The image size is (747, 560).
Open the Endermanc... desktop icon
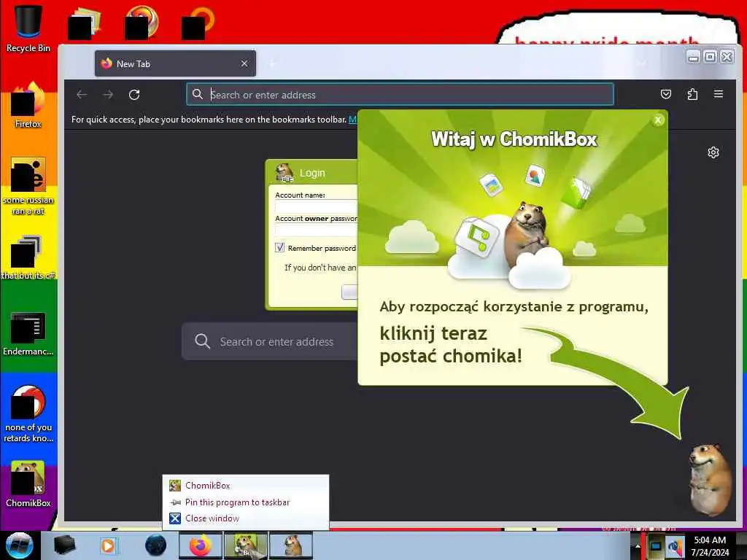tap(28, 333)
